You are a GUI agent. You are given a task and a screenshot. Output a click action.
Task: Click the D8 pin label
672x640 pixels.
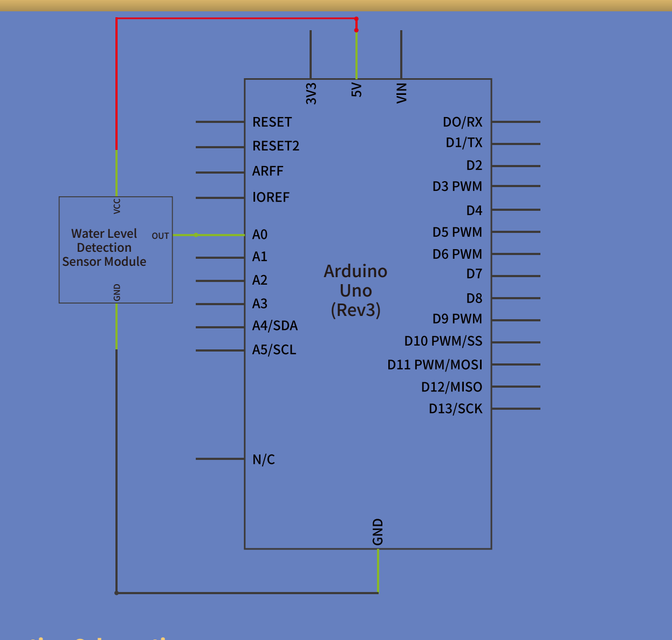[475, 299]
